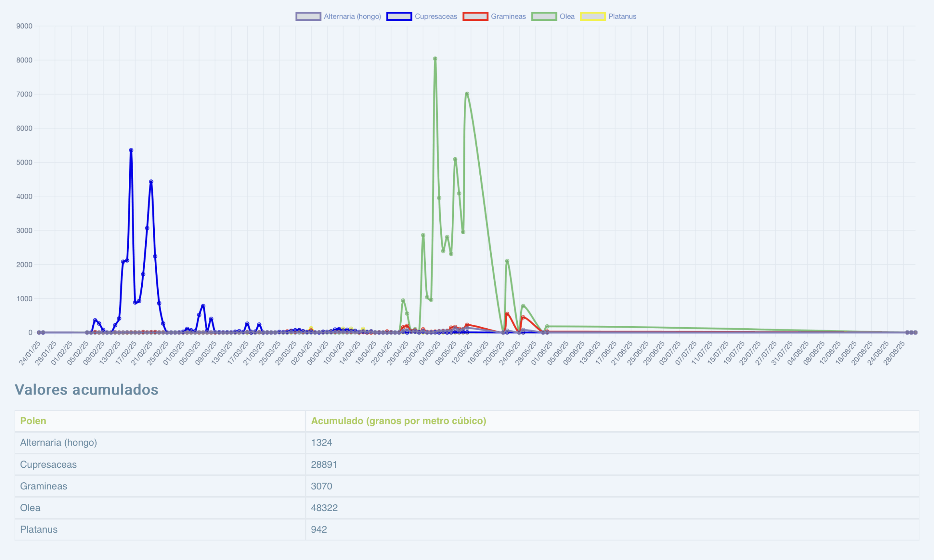Viewport: 934px width, 560px height.
Task: Toggle the green Olea legend swatch
Action: (x=544, y=16)
